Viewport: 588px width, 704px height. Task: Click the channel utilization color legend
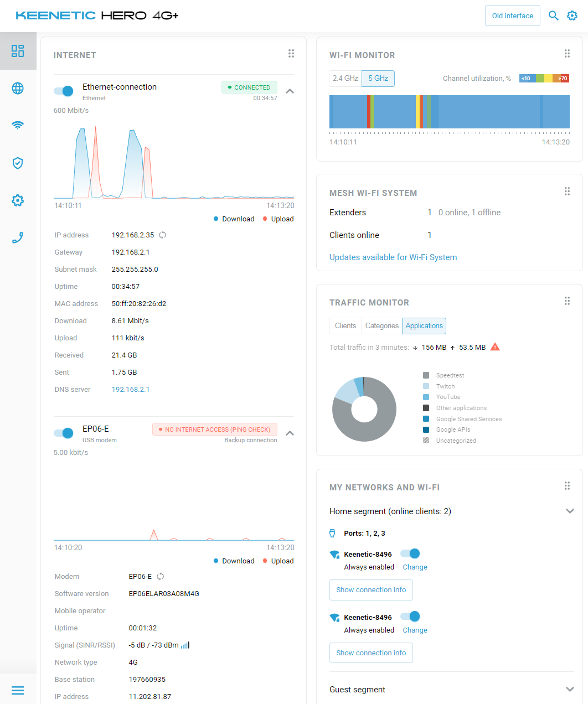click(x=544, y=79)
